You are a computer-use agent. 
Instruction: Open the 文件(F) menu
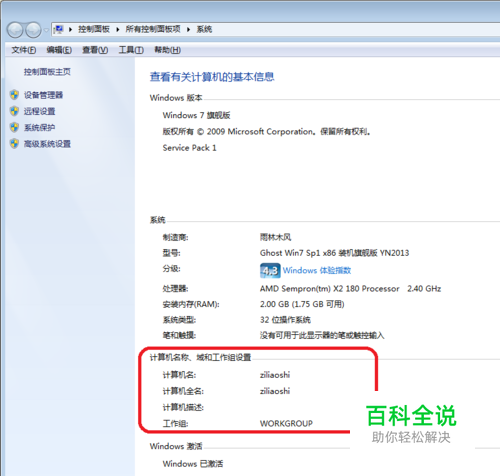(x=24, y=50)
